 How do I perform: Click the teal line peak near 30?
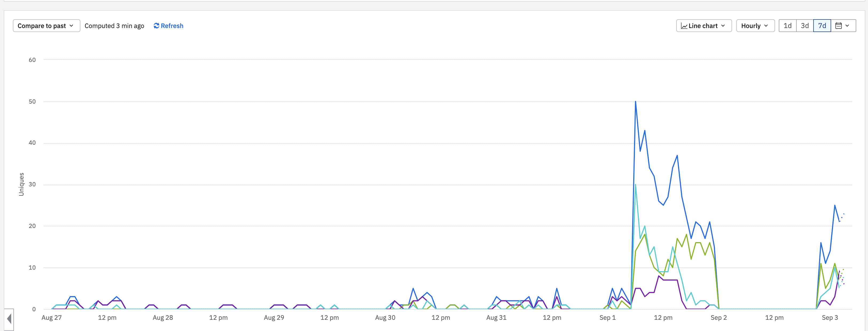point(635,185)
